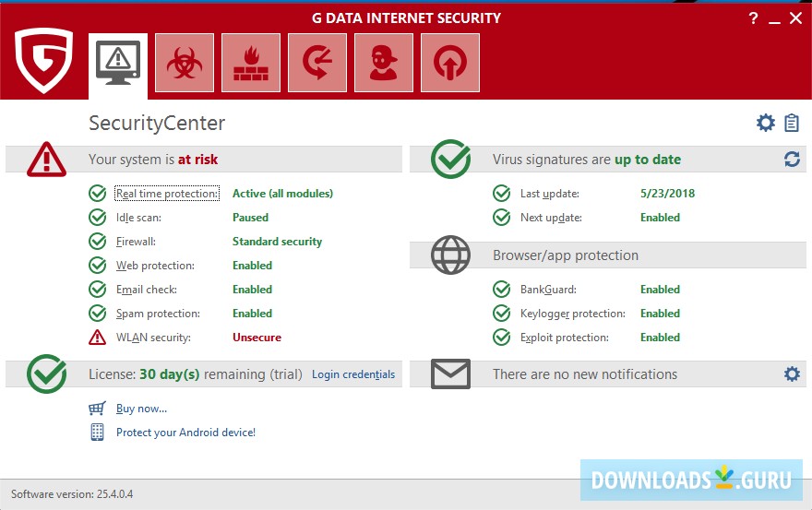
Task: Click the checkmark beside Spam protection
Action: click(x=98, y=314)
